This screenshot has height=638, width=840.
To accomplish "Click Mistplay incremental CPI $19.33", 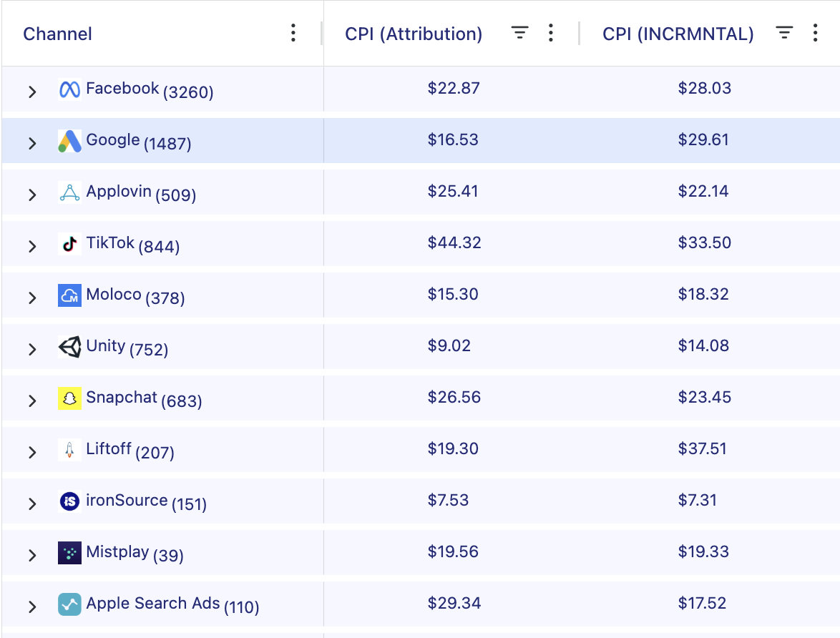I will pos(703,551).
